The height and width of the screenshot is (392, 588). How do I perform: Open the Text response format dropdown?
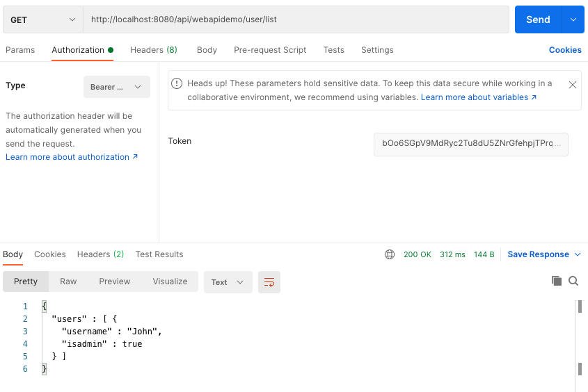(x=228, y=282)
